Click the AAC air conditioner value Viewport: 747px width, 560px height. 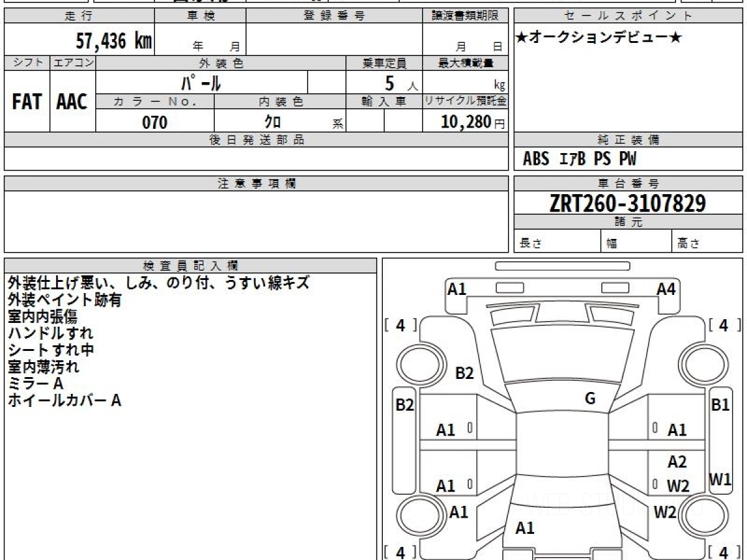click(72, 102)
